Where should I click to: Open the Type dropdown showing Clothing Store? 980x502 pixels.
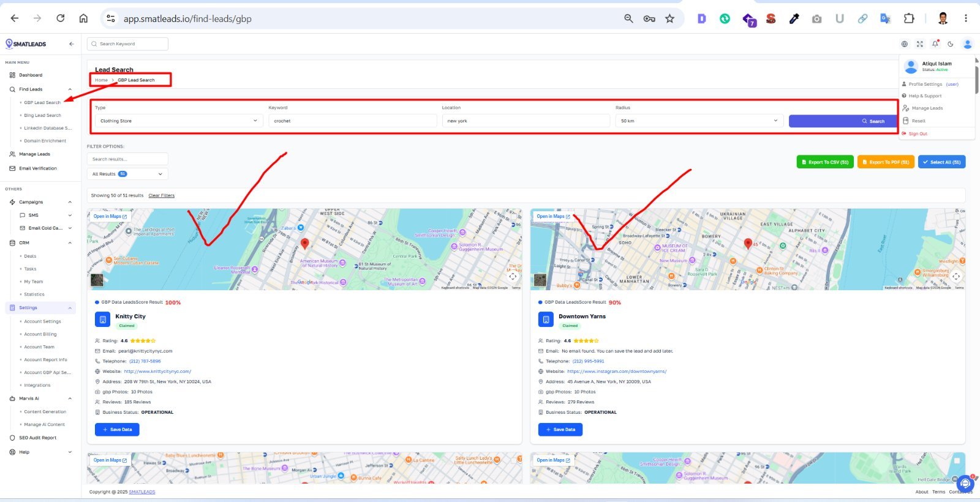(179, 121)
